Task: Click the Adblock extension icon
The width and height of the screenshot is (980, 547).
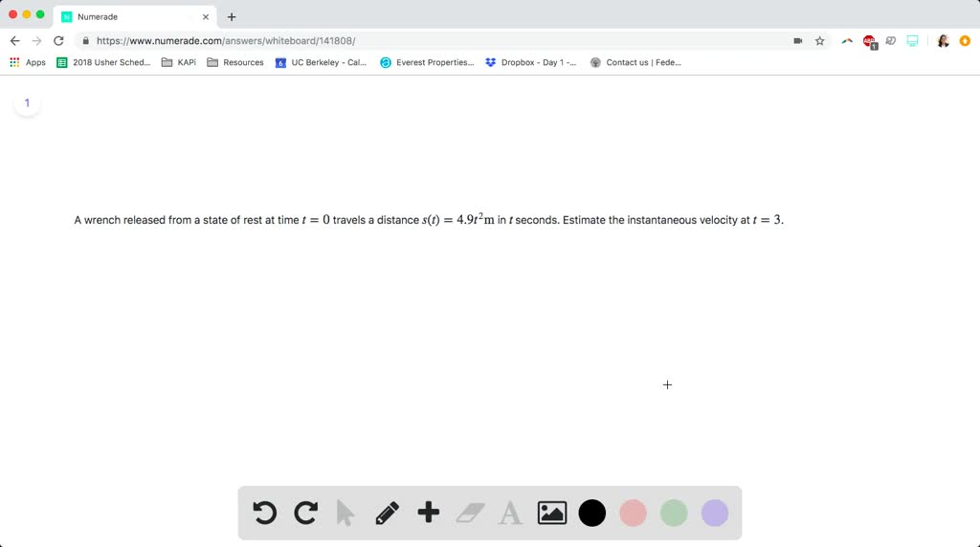Action: click(869, 41)
